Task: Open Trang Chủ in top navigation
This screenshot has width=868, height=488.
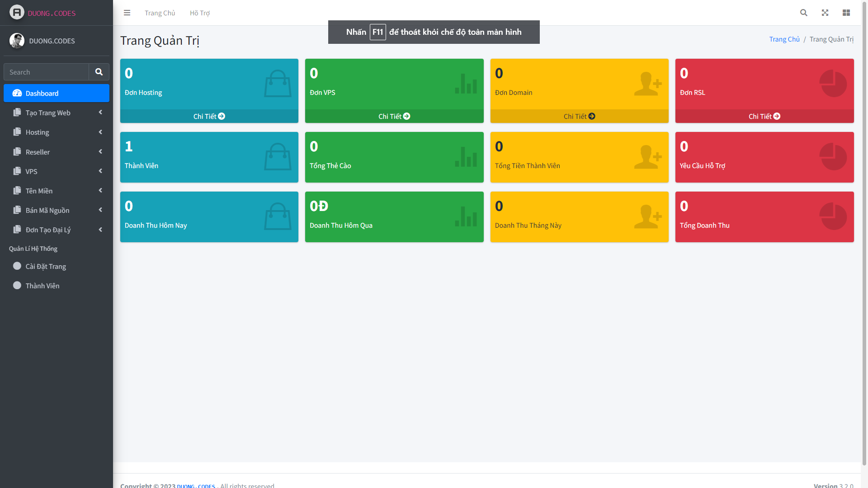Action: (160, 13)
